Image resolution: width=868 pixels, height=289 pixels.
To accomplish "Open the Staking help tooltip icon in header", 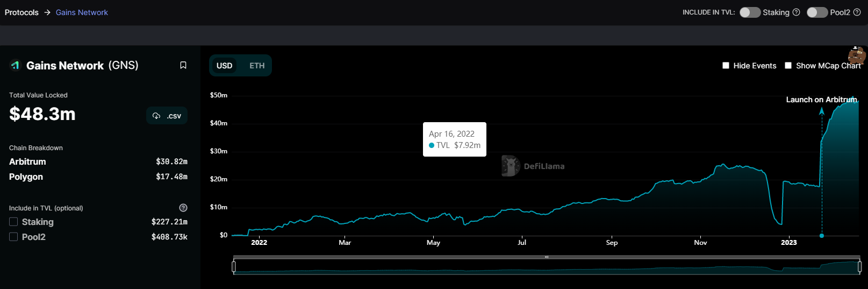I will (797, 12).
